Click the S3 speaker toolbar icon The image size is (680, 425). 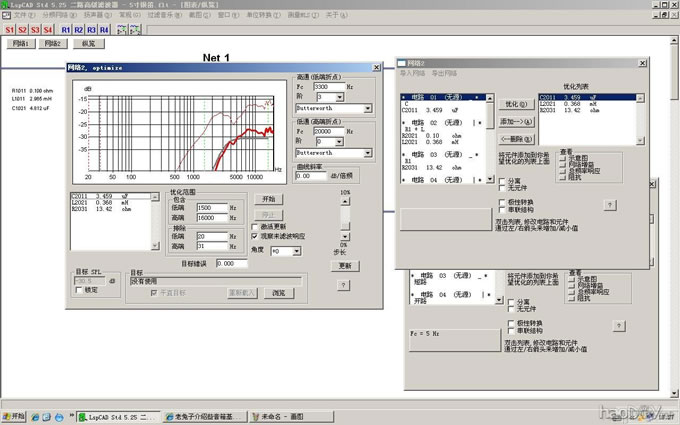35,30
